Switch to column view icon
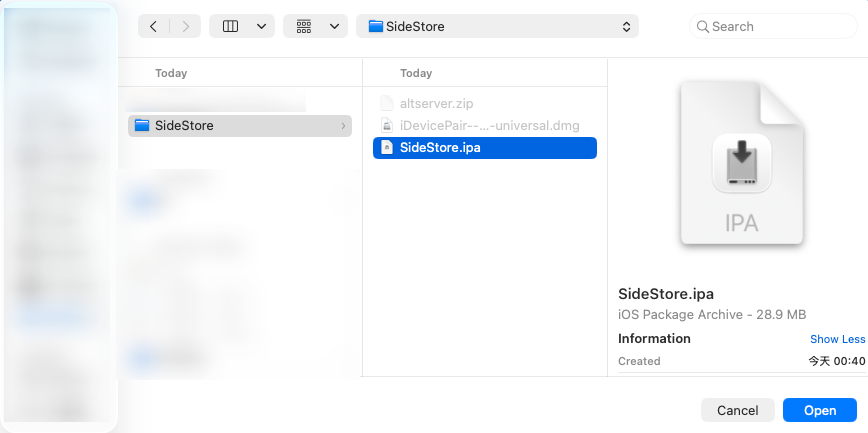 [230, 27]
